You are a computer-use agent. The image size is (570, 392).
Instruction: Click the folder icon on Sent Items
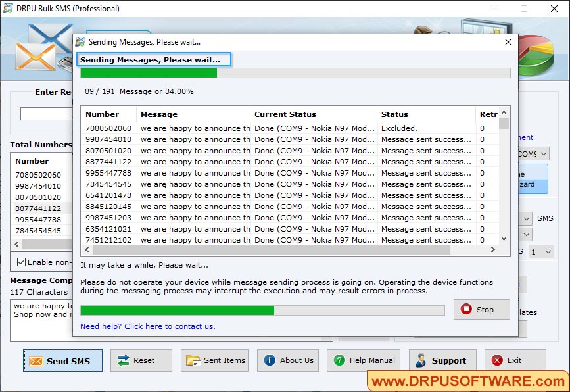[193, 360]
